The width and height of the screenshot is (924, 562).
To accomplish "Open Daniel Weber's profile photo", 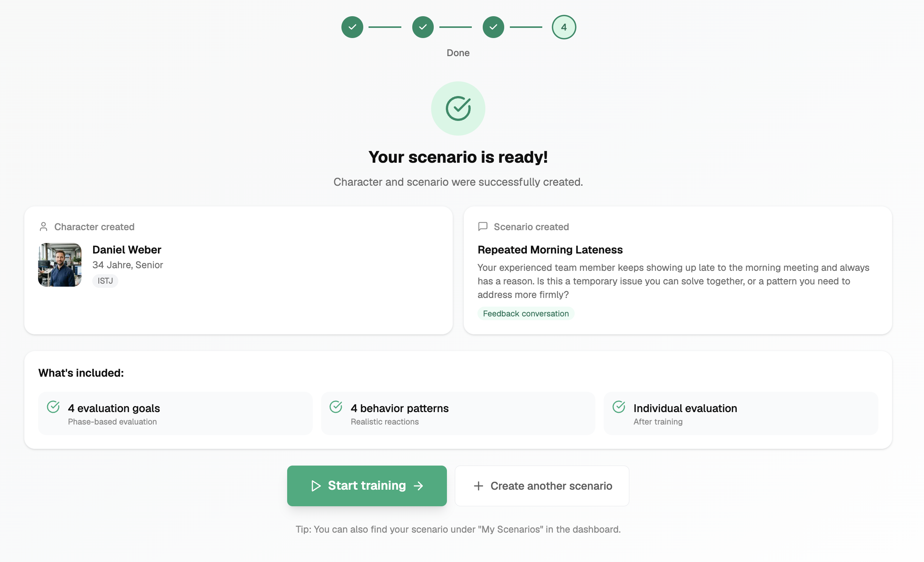I will pos(60,264).
